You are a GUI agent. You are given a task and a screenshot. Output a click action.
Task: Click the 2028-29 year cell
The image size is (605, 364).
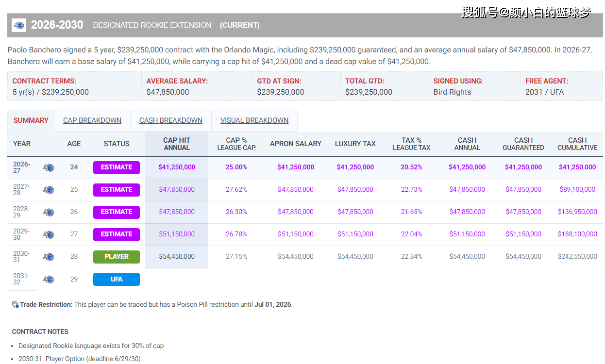[x=21, y=212]
